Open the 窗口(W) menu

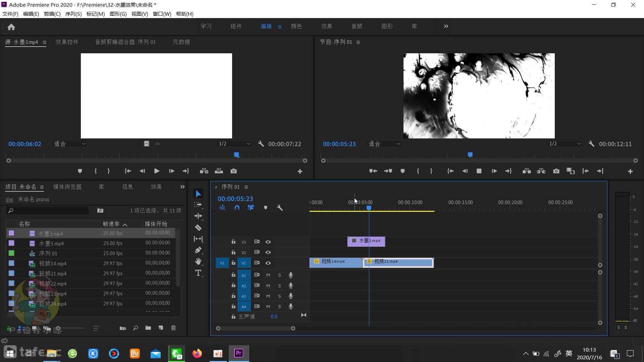pos(162,14)
